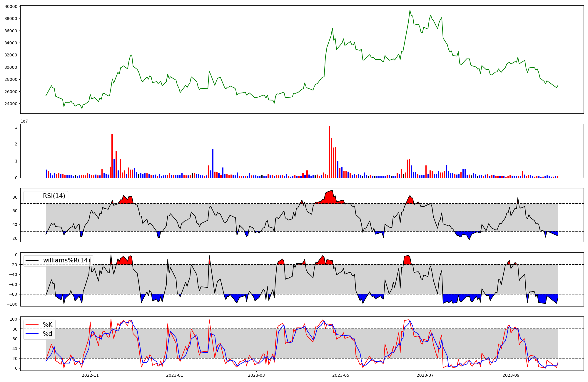Click the 2023-03 x-axis date label

click(x=257, y=375)
